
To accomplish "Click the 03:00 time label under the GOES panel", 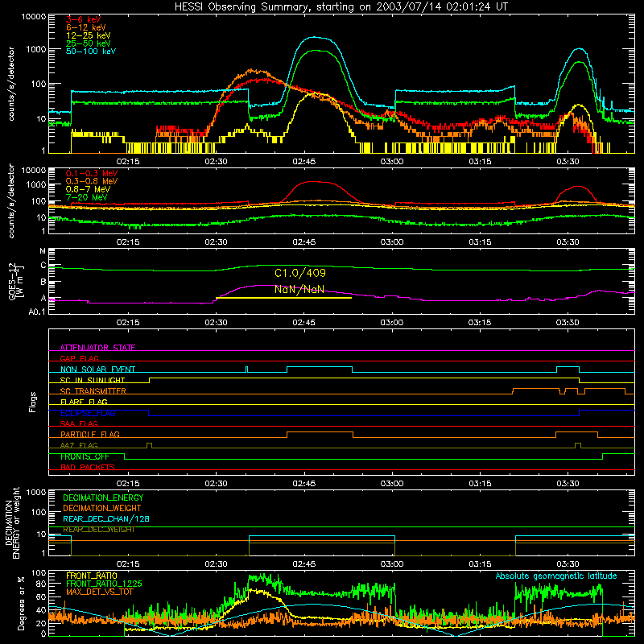I will pyautogui.click(x=392, y=323).
